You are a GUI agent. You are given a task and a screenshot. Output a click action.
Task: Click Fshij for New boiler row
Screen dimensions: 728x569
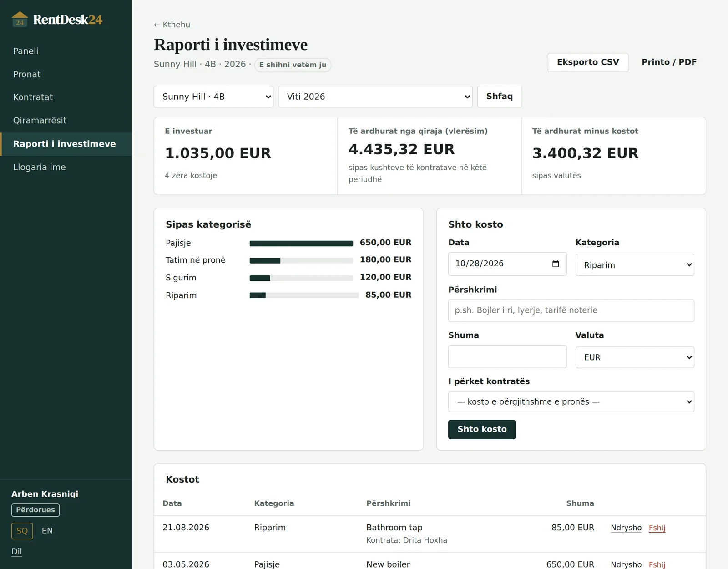(657, 564)
